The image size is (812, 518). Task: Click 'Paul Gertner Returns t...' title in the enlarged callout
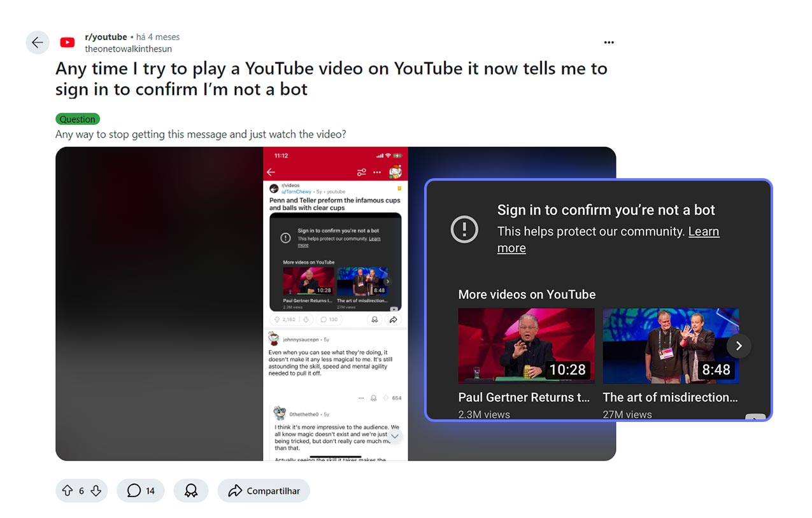click(524, 397)
